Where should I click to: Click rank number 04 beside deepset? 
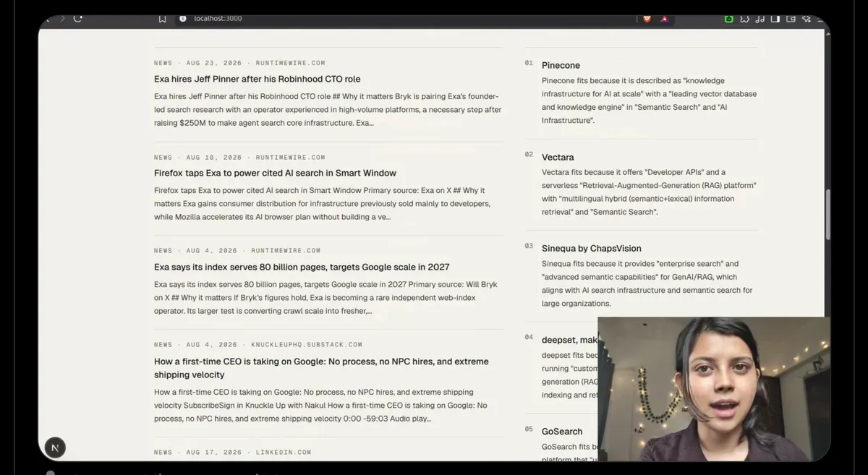pyautogui.click(x=529, y=338)
